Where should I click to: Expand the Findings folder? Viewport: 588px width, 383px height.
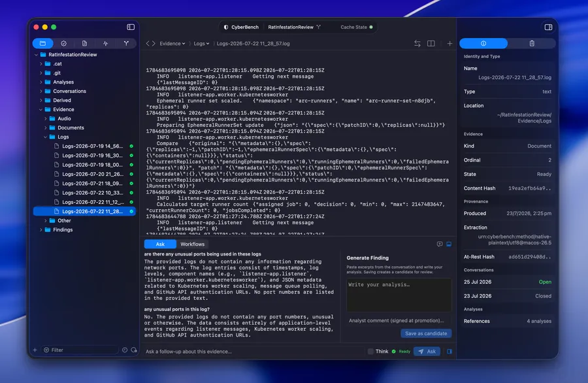41,230
